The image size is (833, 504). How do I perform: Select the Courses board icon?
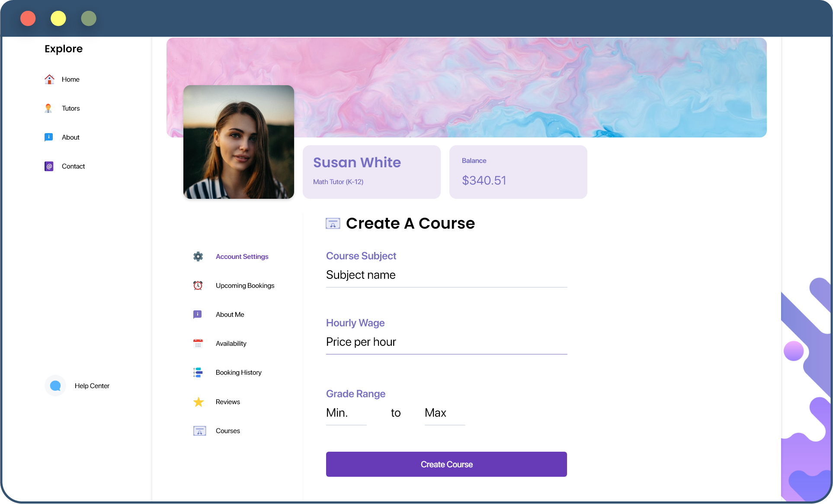199,430
